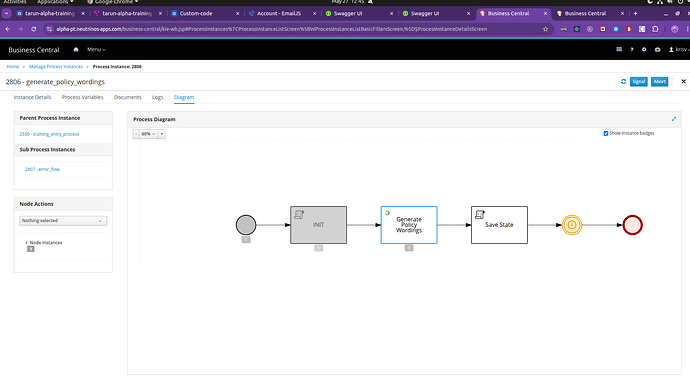Switch to Account - EmailJS browser tab
The height and width of the screenshot is (388, 690).
coord(282,13)
